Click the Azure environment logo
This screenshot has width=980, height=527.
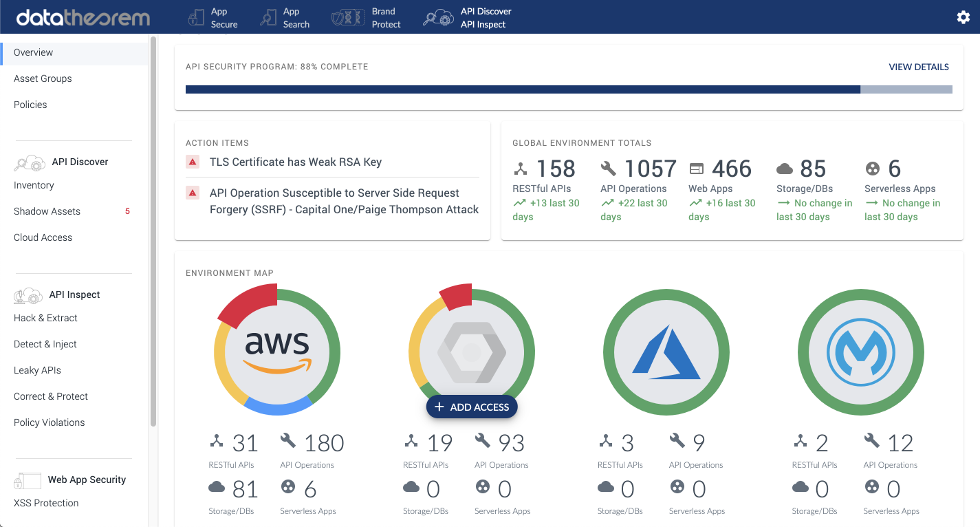coord(666,352)
